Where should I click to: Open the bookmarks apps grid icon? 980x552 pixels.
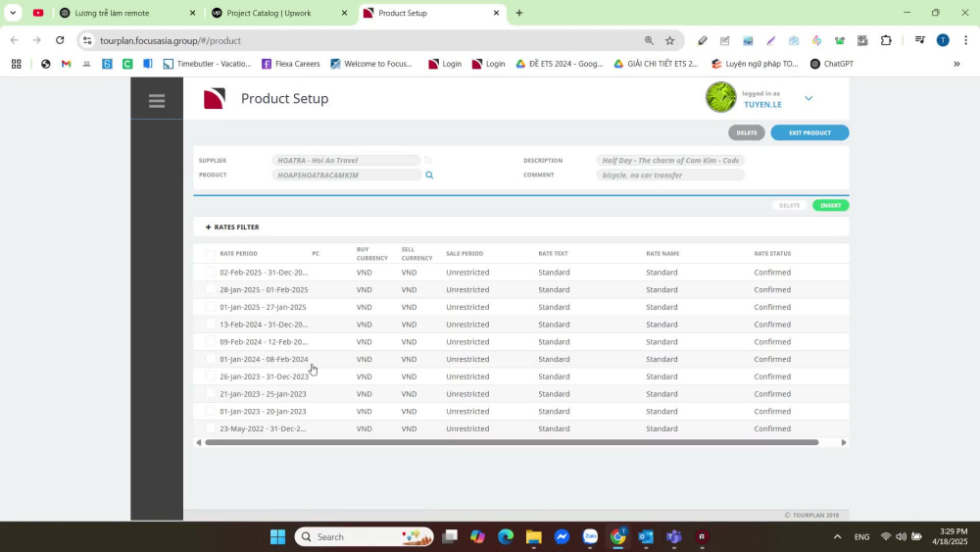coord(17,64)
